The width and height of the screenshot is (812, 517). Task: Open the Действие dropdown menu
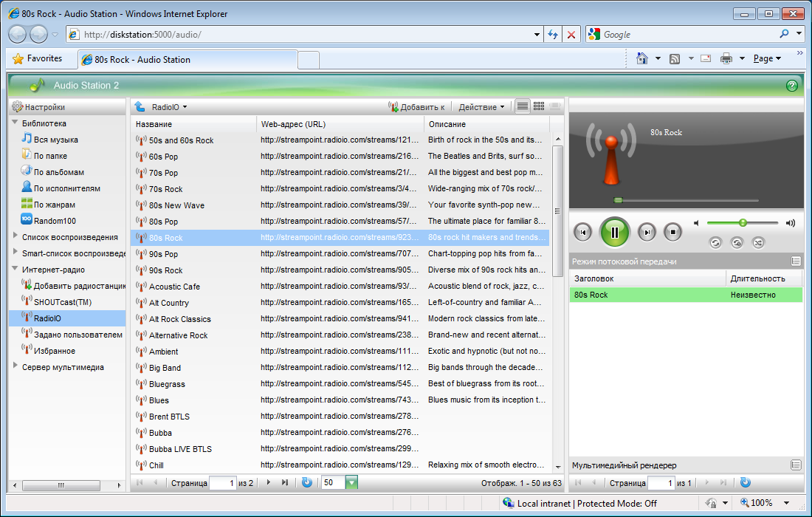[481, 107]
